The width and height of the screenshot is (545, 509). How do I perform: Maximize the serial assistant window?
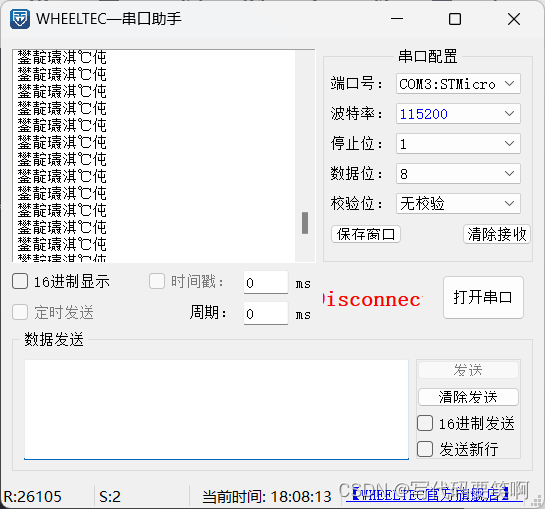[x=455, y=19]
